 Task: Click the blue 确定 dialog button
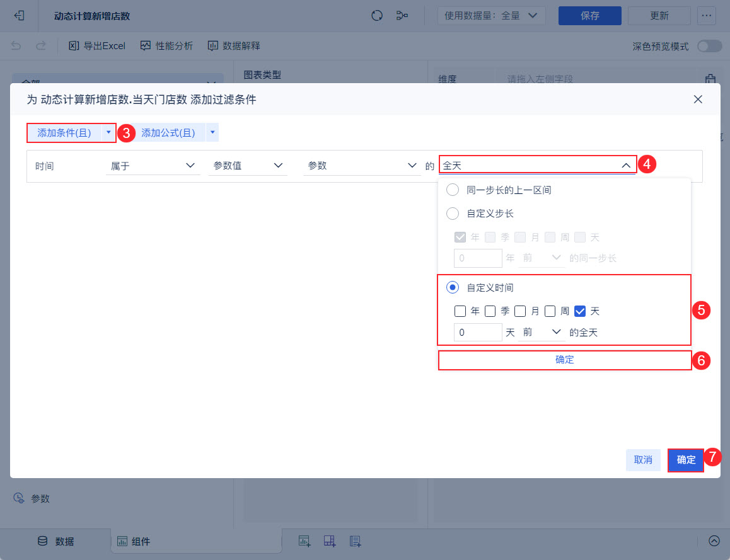(686, 460)
